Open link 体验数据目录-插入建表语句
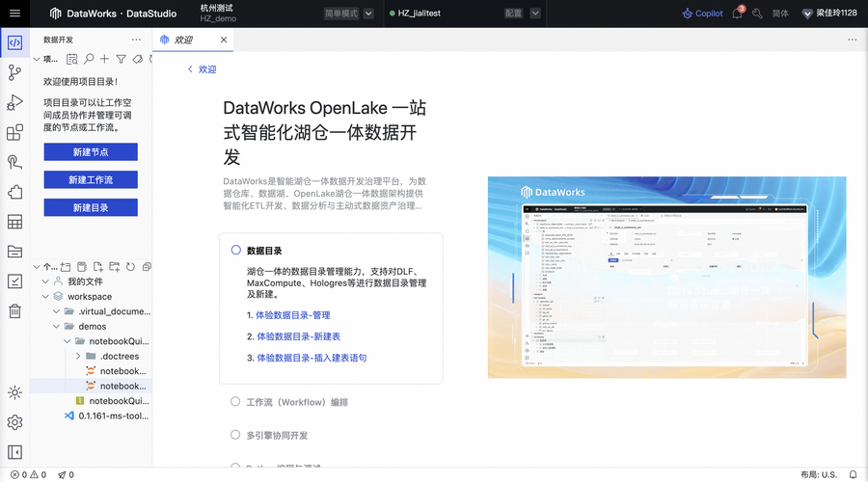 click(312, 358)
